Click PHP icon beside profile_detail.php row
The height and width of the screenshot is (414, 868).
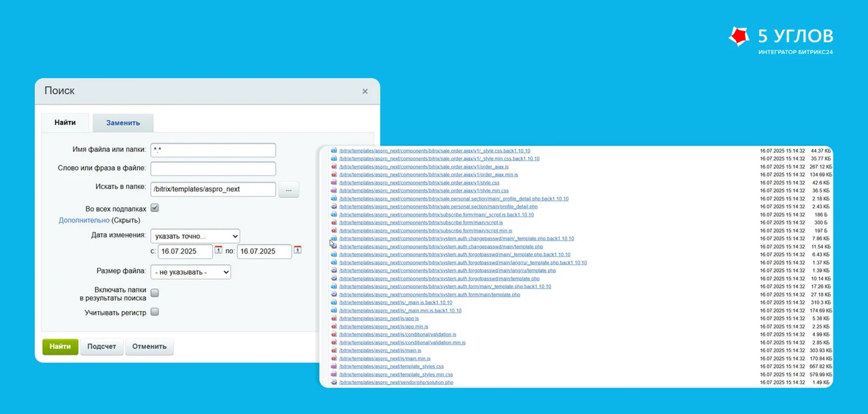click(x=334, y=206)
